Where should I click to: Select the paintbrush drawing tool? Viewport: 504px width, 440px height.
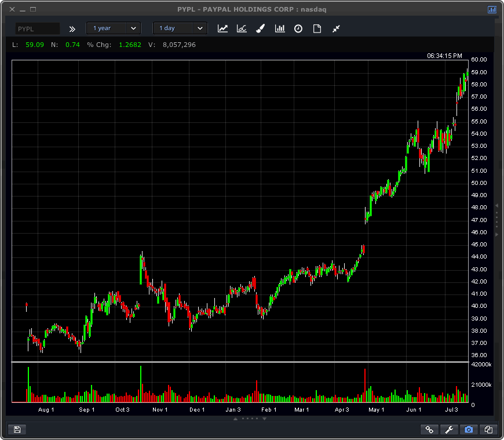[x=260, y=28]
